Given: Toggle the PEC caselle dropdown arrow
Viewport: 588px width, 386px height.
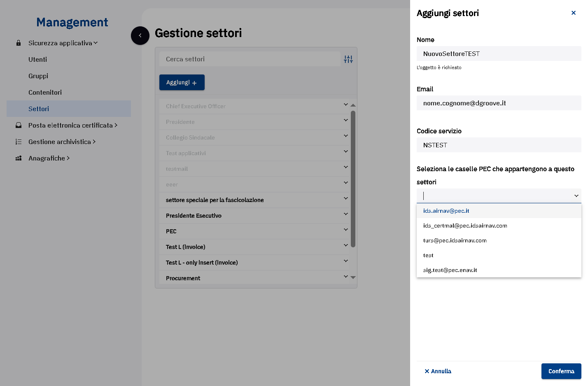Looking at the screenshot, I should pyautogui.click(x=576, y=196).
